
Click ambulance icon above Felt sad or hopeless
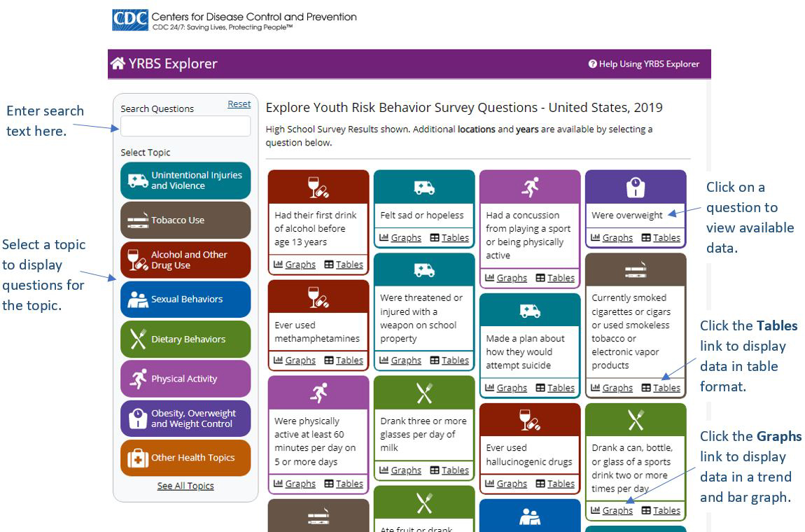pyautogui.click(x=424, y=188)
